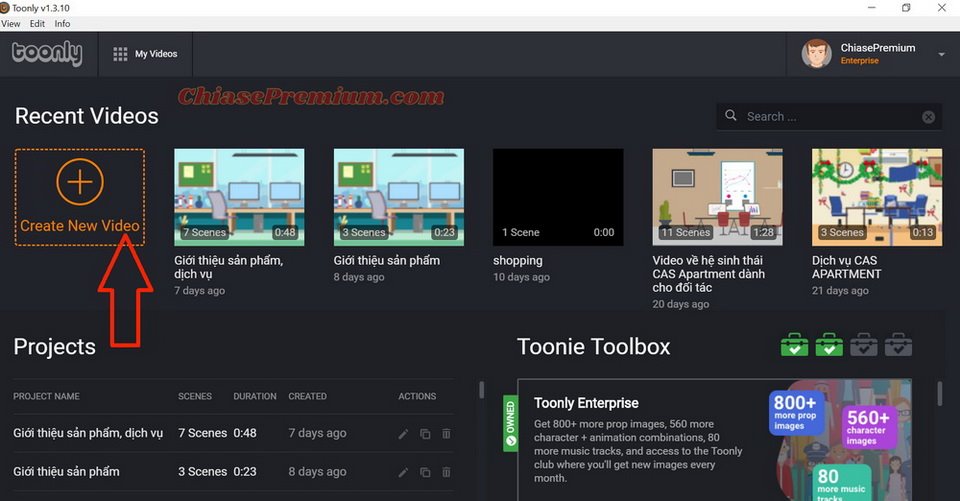Click SCENES column header
960x501 pixels.
[195, 396]
